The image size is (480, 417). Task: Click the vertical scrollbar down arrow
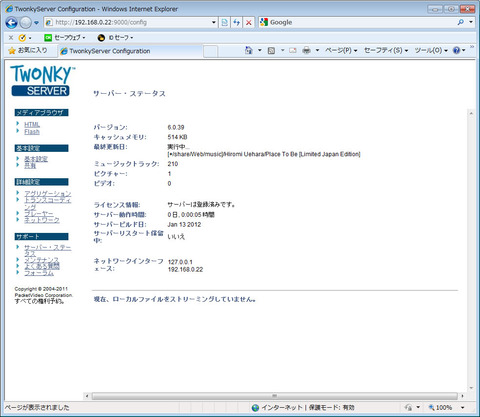coord(471,388)
